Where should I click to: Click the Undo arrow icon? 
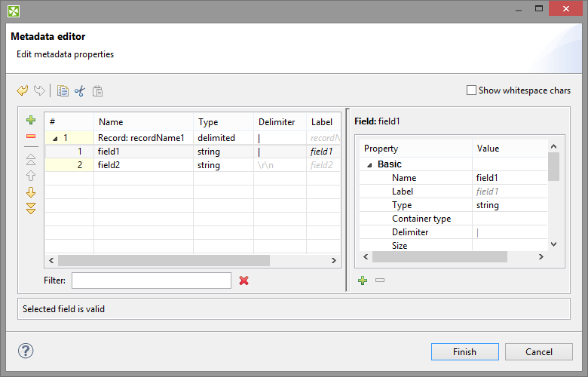pyautogui.click(x=23, y=90)
